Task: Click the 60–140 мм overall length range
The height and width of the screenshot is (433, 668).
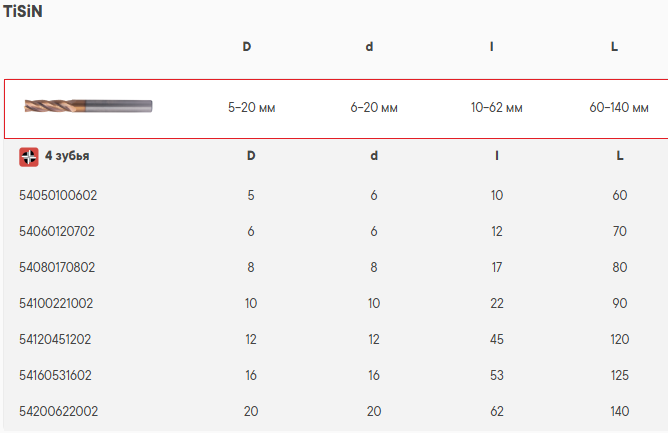Action: (619, 107)
